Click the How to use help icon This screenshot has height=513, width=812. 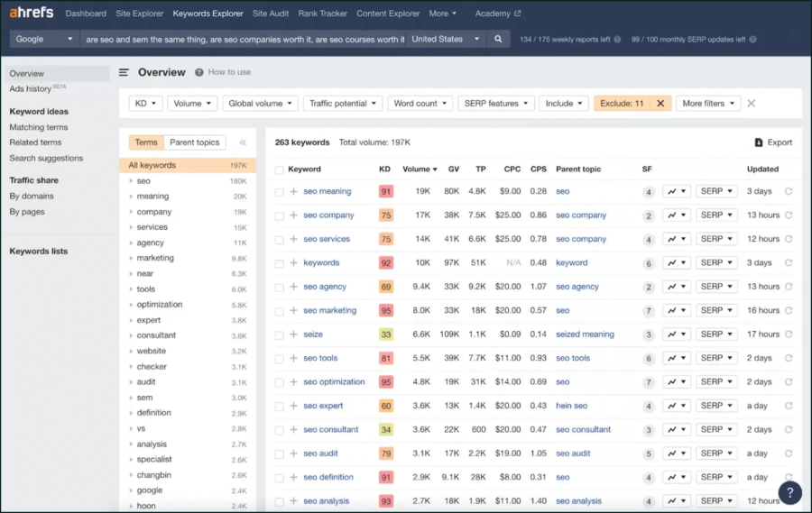click(198, 72)
